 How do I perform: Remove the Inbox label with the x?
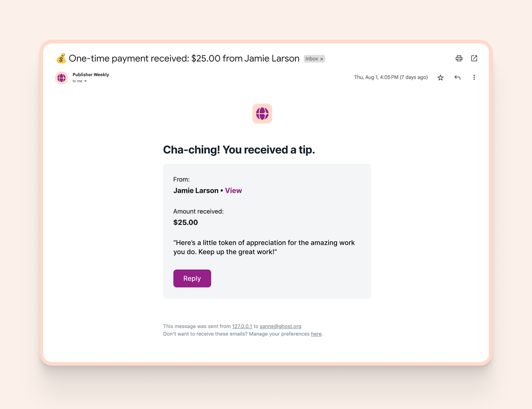[x=322, y=59]
